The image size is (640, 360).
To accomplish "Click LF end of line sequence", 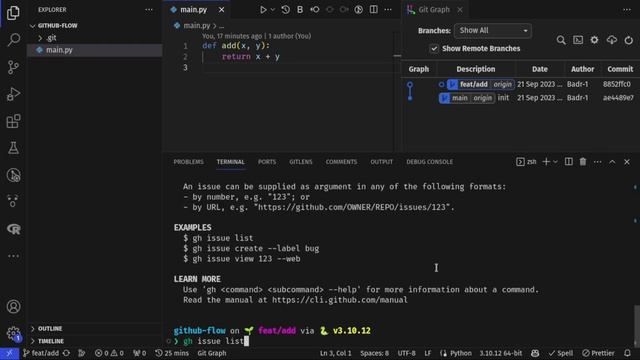I will [427, 353].
